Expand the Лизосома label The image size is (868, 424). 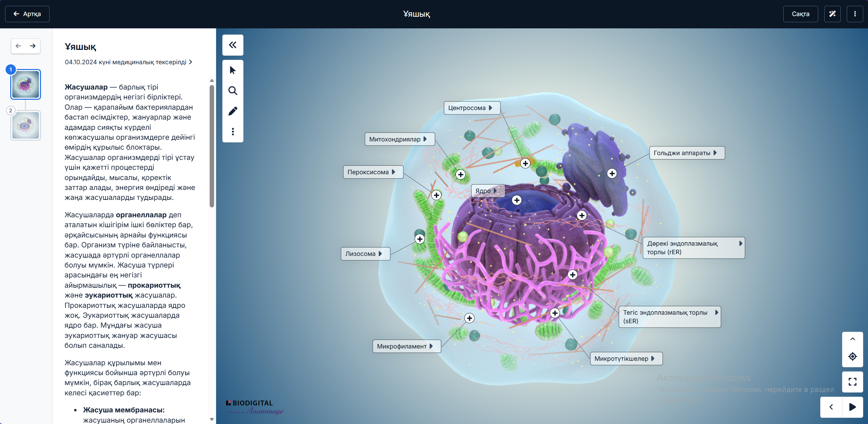pos(380,254)
